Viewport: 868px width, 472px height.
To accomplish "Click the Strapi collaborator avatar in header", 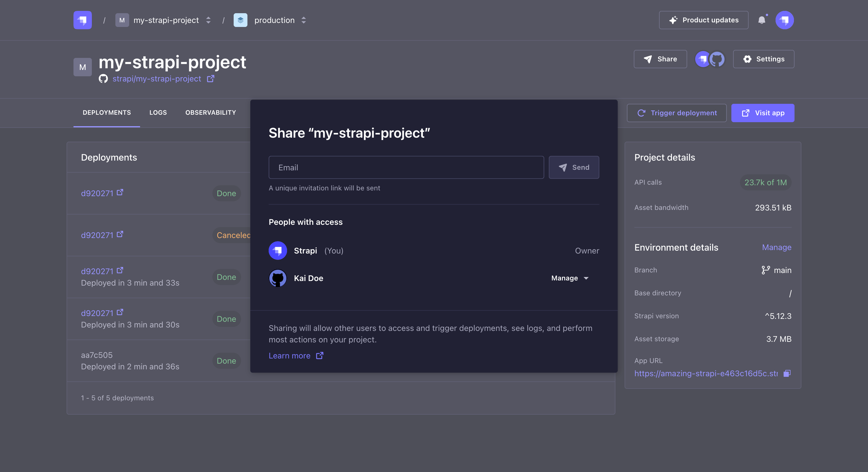I will pyautogui.click(x=703, y=59).
